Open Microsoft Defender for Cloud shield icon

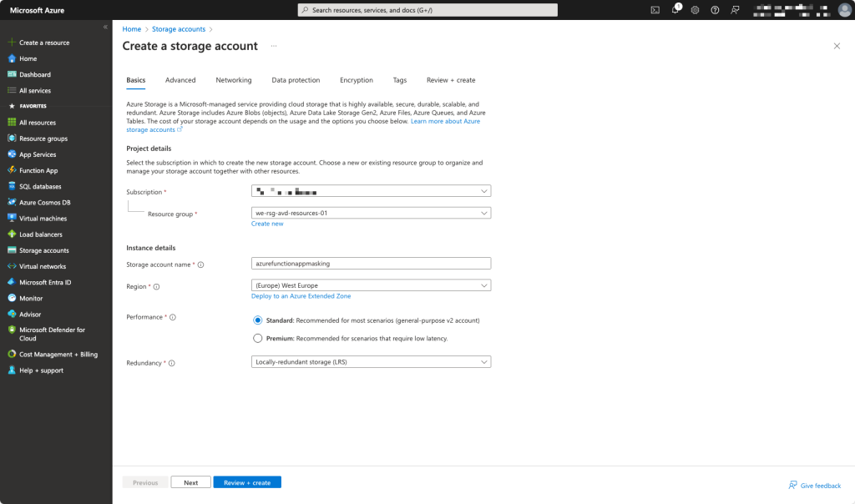pyautogui.click(x=12, y=330)
